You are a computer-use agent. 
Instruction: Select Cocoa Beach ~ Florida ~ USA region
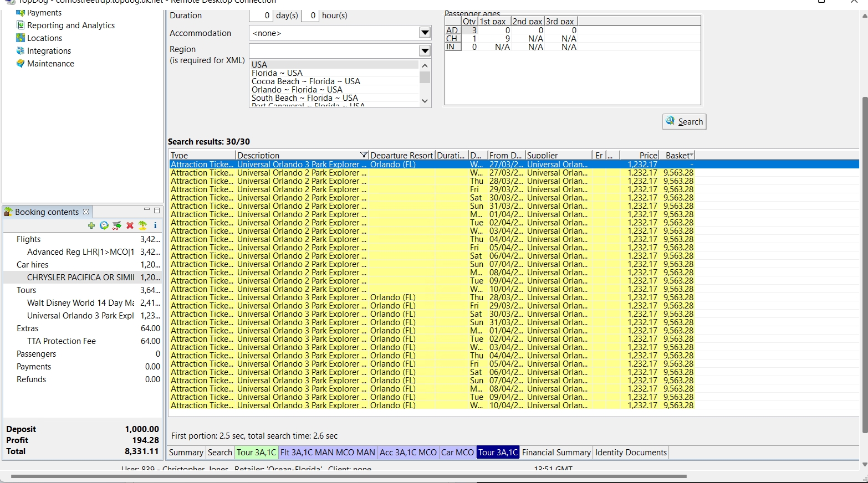pyautogui.click(x=306, y=81)
